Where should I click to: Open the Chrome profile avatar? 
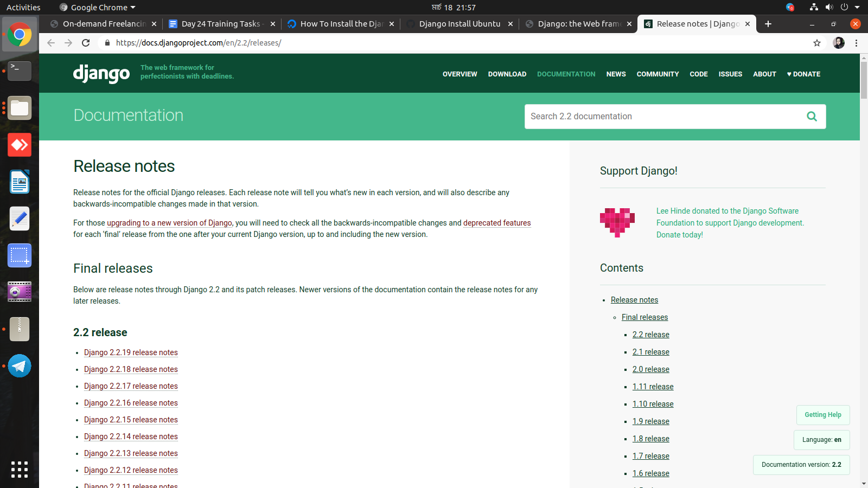pyautogui.click(x=839, y=43)
